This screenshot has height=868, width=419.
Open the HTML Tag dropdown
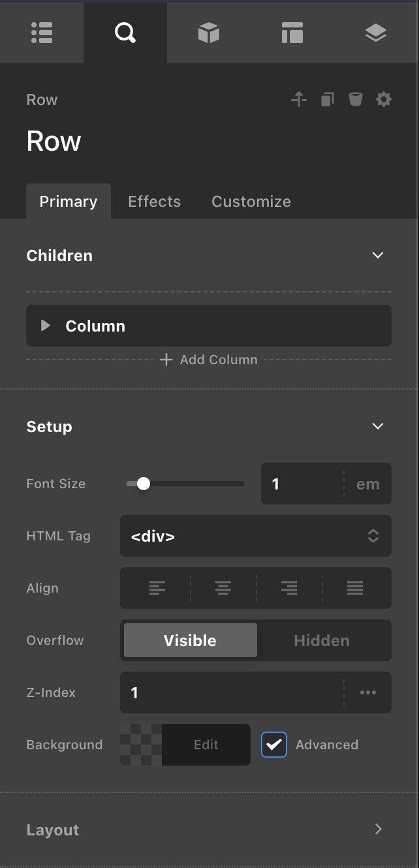(255, 536)
